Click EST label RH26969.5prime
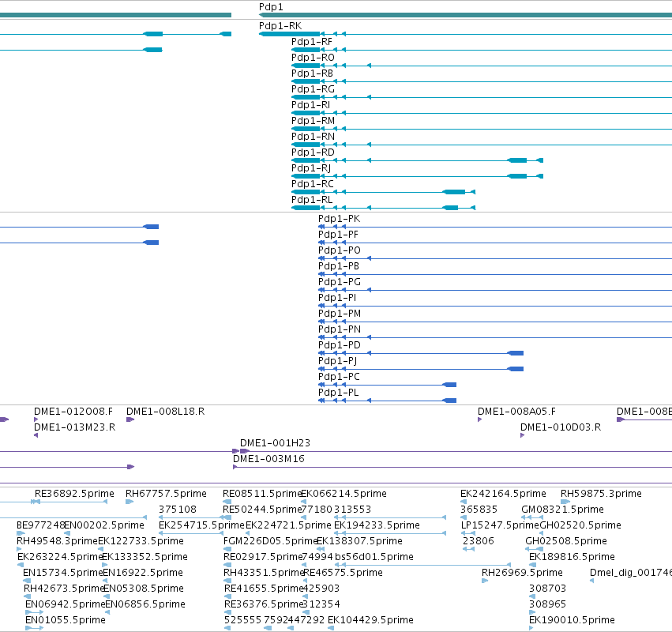This screenshot has height=632, width=672. 522,573
